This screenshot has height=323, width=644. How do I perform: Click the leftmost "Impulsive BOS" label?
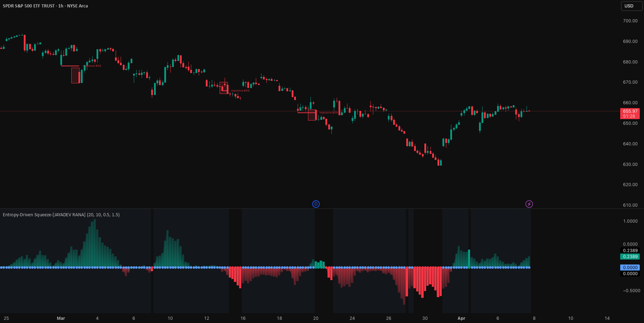click(x=92, y=66)
